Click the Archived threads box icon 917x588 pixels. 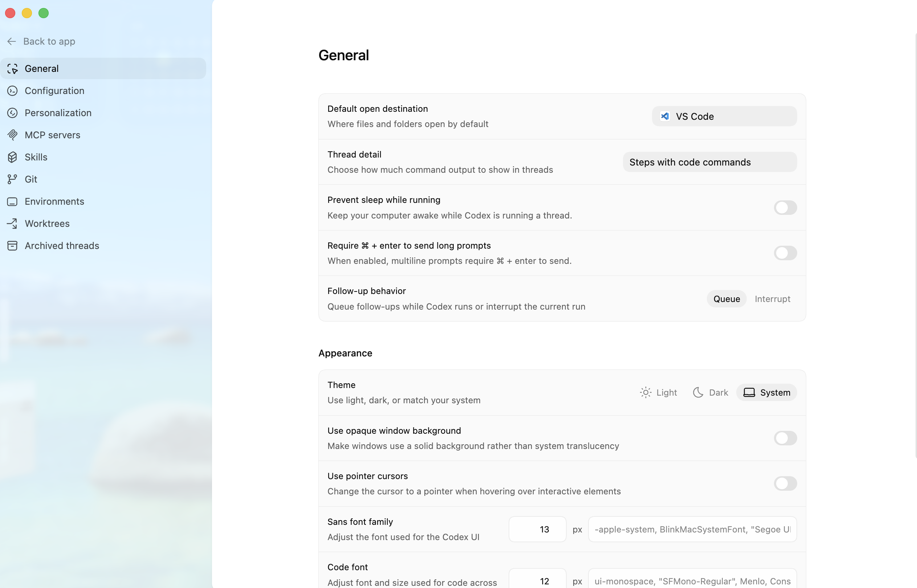(x=12, y=245)
